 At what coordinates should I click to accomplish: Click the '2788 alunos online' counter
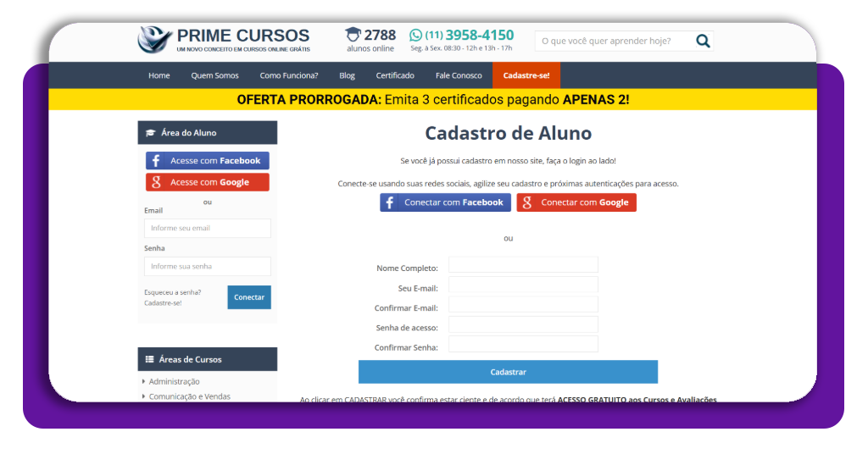coord(370,41)
